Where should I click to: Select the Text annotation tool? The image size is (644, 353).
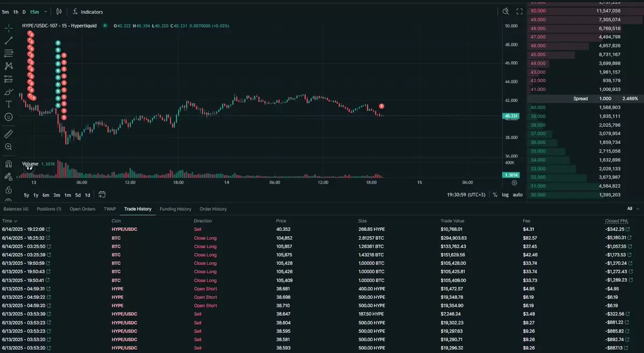(9, 104)
